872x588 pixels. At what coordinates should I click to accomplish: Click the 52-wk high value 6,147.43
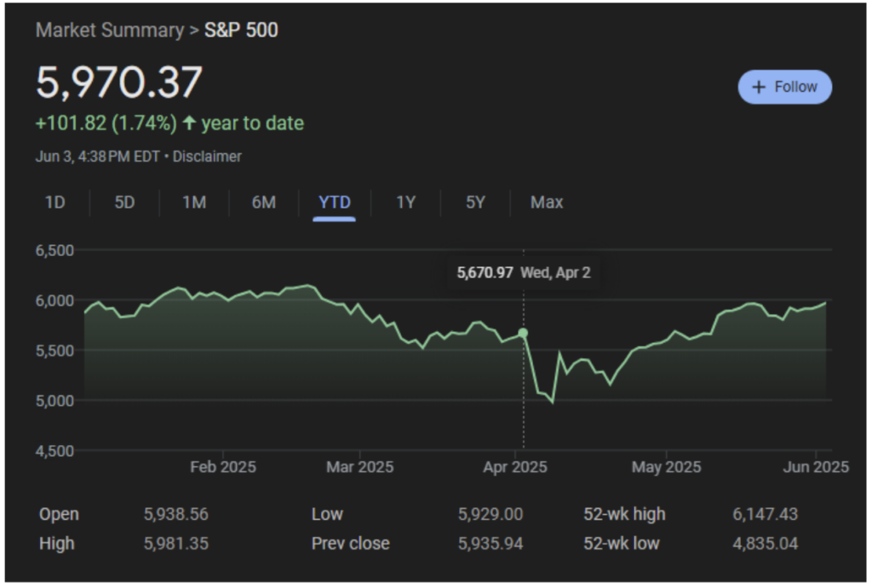(x=765, y=514)
